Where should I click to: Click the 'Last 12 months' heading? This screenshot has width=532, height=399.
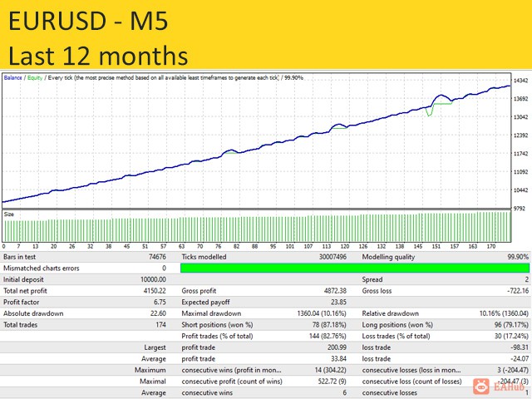click(x=98, y=56)
